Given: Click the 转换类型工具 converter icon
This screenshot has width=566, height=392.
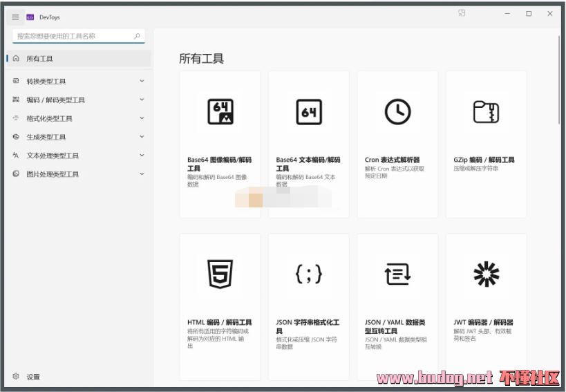Looking at the screenshot, I should point(16,81).
